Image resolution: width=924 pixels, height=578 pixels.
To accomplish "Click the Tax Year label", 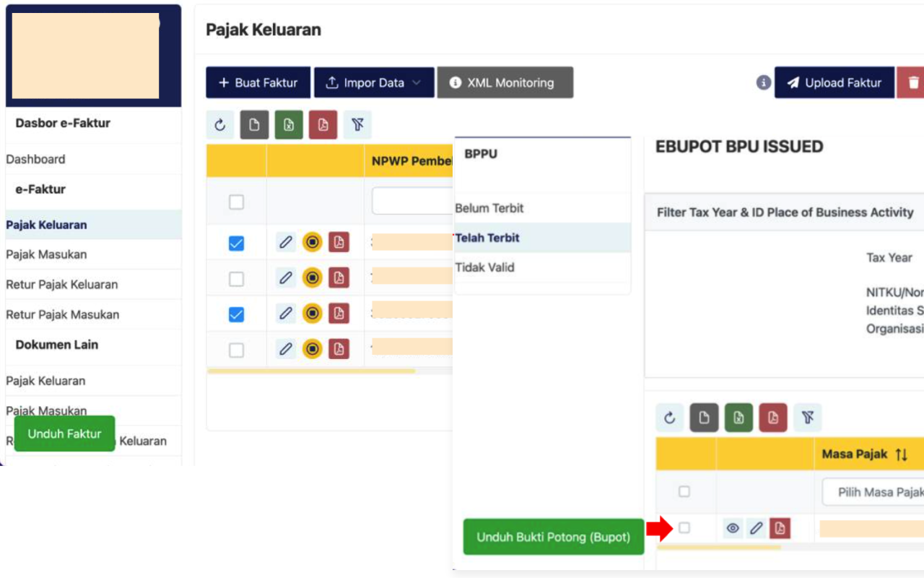I will [x=889, y=258].
